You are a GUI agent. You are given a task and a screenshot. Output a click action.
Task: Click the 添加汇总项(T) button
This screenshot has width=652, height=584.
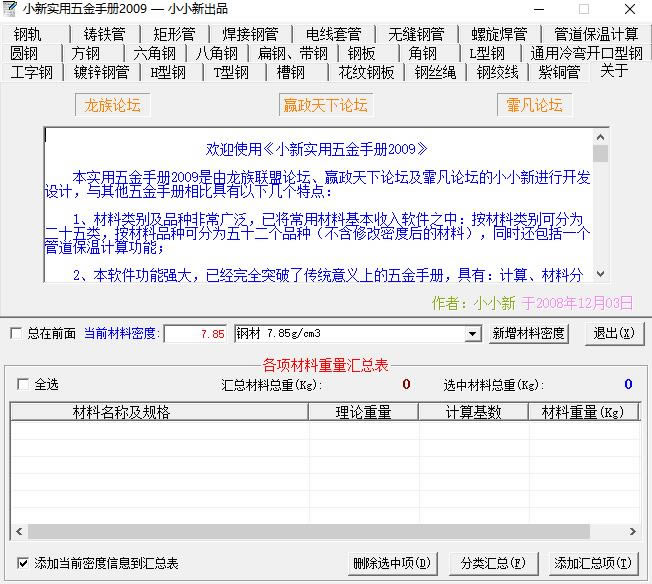(x=593, y=564)
